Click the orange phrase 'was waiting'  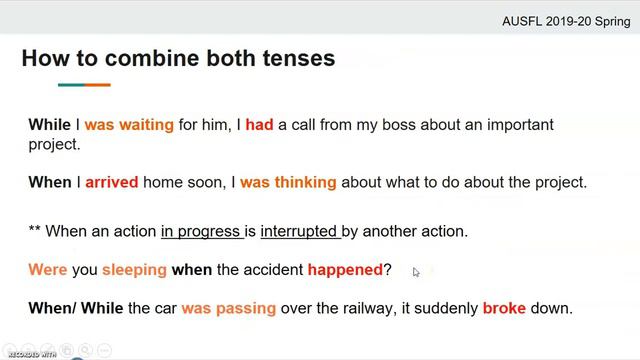129,124
